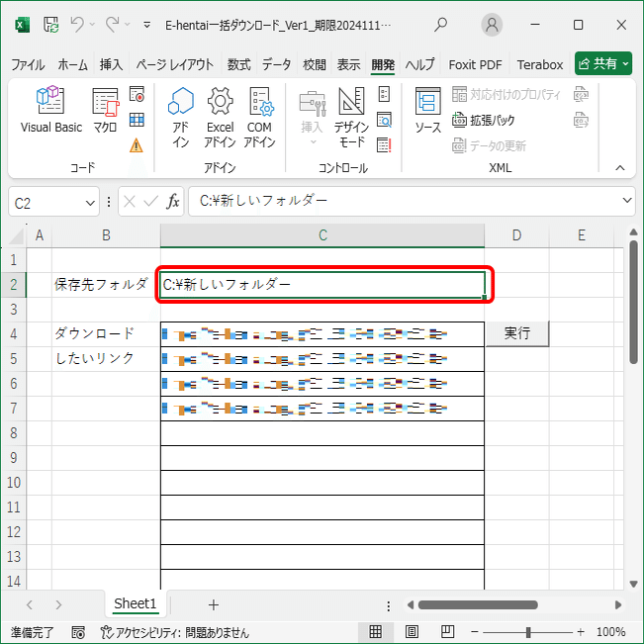This screenshot has height=644, width=644.
Task: Click the vertical scrollbar thumb
Action: tap(633, 302)
